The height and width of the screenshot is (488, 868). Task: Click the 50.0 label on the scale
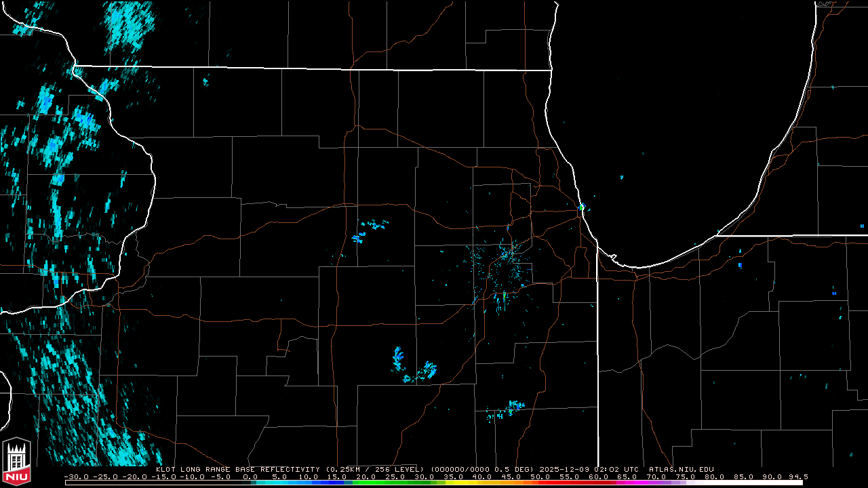tap(540, 476)
